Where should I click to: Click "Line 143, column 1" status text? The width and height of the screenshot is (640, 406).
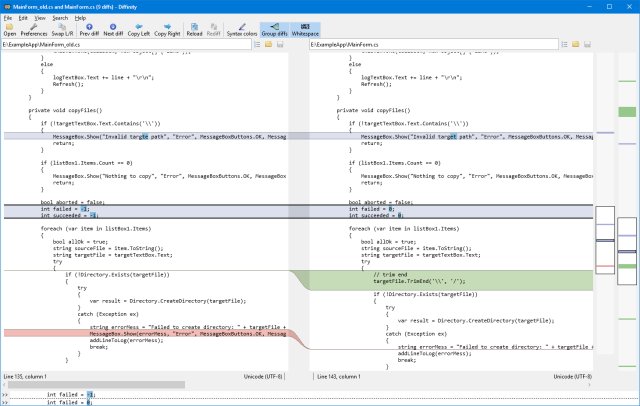point(339,377)
